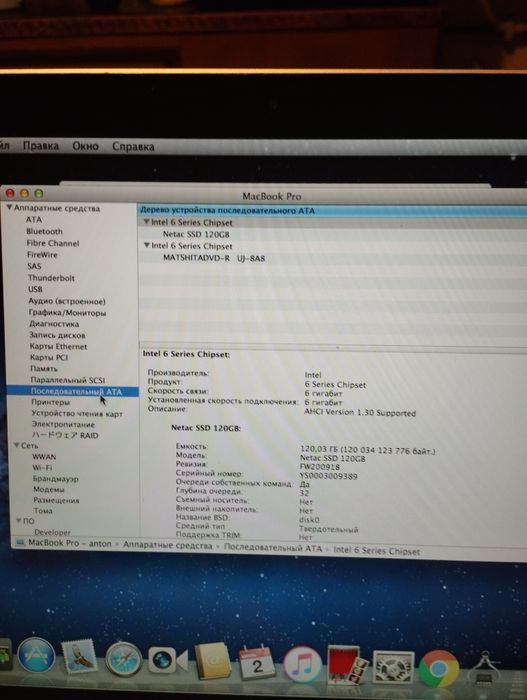The width and height of the screenshot is (527, 700).
Task: Select Запись дисков in sidebar
Action: pos(57,335)
